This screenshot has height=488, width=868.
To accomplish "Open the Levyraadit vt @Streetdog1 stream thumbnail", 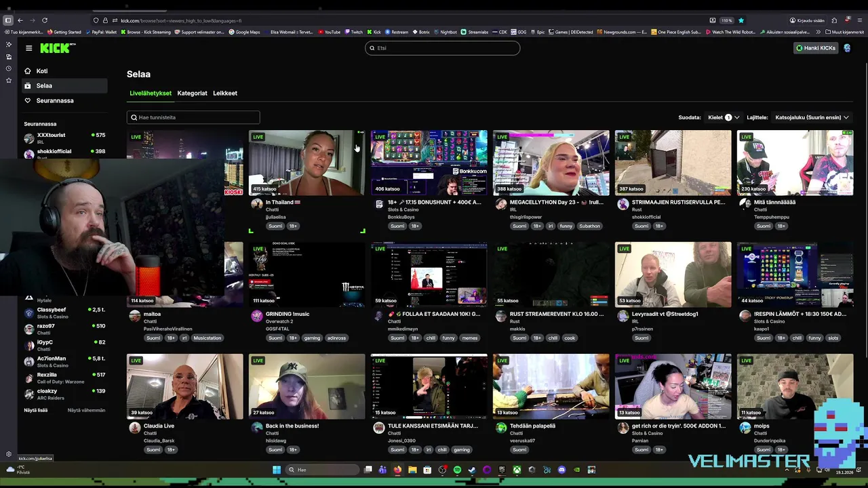I will 673,274.
